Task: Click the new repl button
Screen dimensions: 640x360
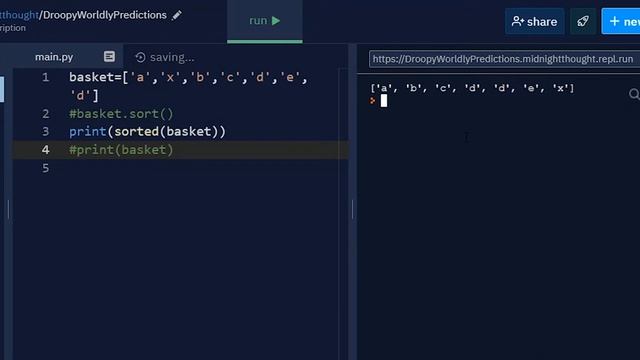Action: (x=621, y=21)
